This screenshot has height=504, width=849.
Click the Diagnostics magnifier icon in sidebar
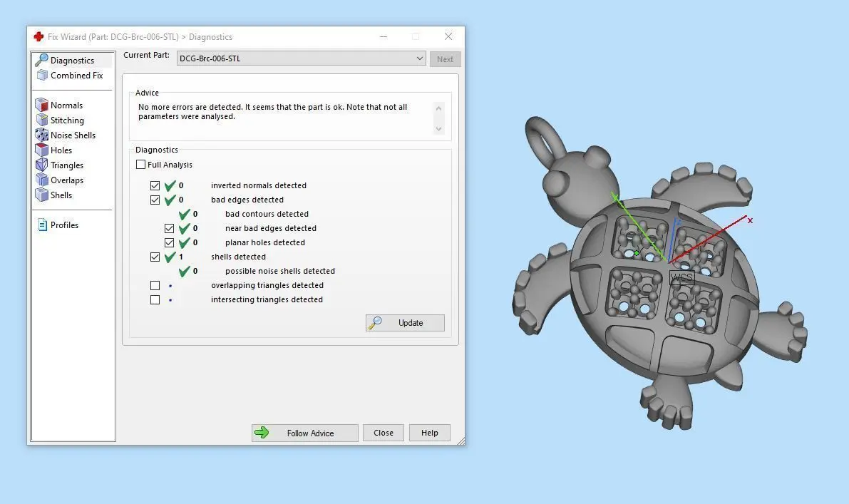[x=41, y=60]
